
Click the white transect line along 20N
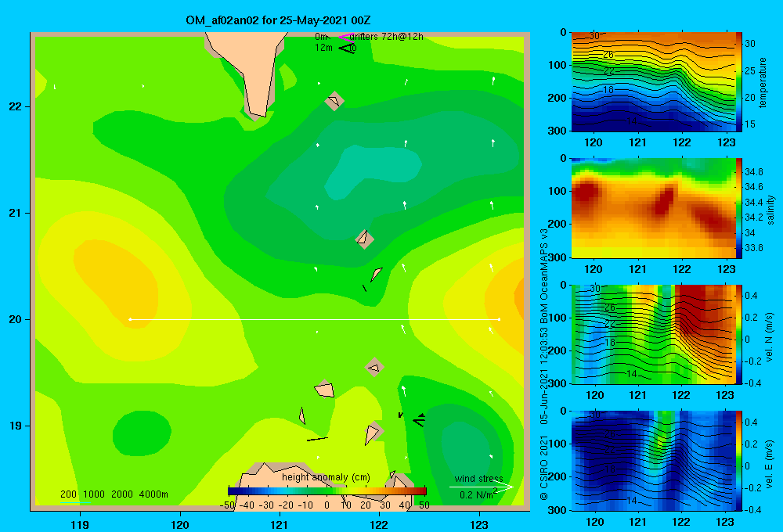click(x=315, y=319)
